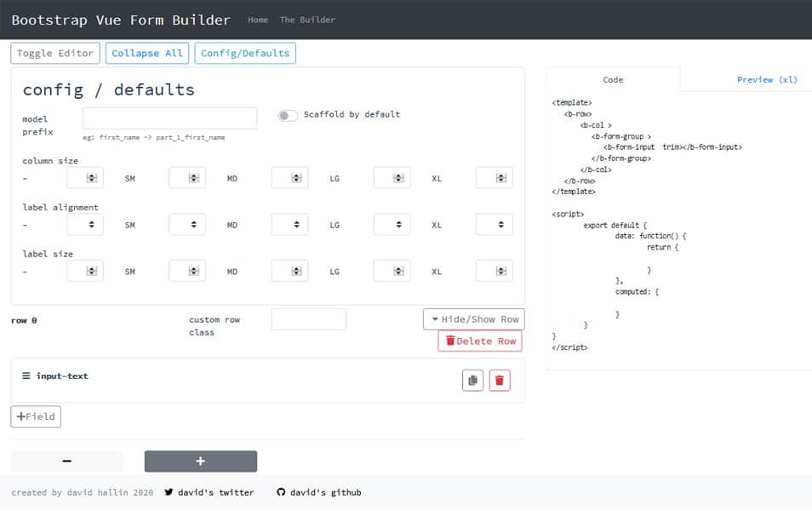Open the SM label alignment dropdown
This screenshot has height=511, width=812.
pyautogui.click(x=187, y=224)
